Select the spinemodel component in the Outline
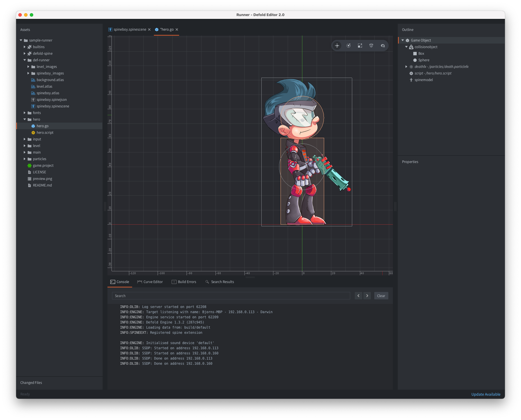This screenshot has width=521, height=420. [x=424, y=80]
